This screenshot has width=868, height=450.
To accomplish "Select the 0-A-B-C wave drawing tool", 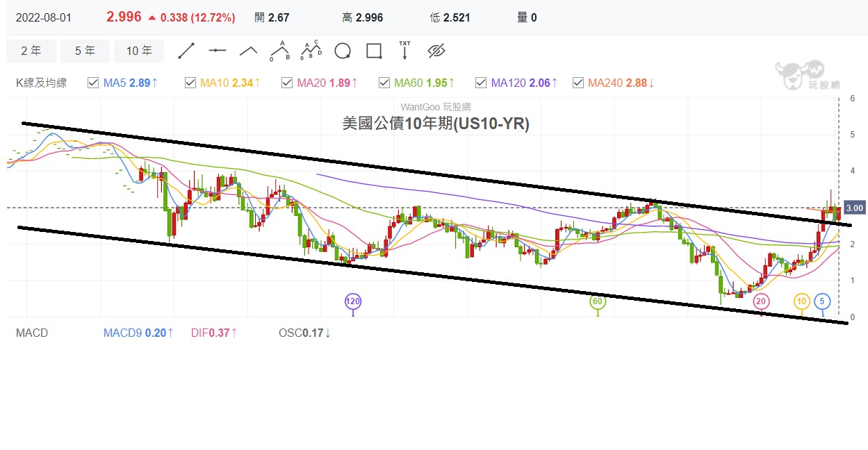I will (311, 51).
